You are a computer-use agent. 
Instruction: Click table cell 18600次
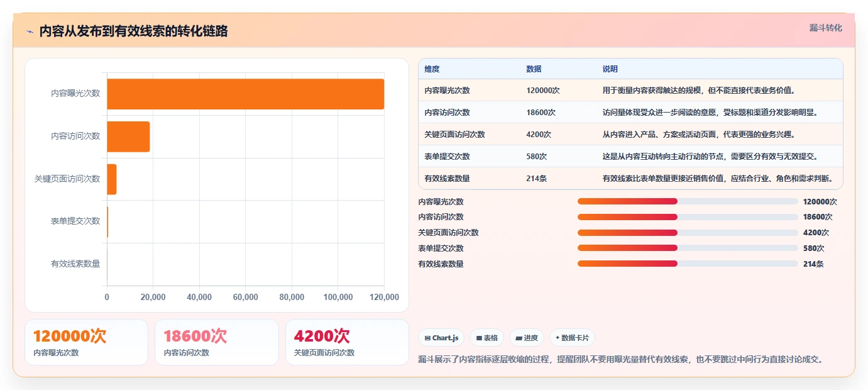[541, 113]
